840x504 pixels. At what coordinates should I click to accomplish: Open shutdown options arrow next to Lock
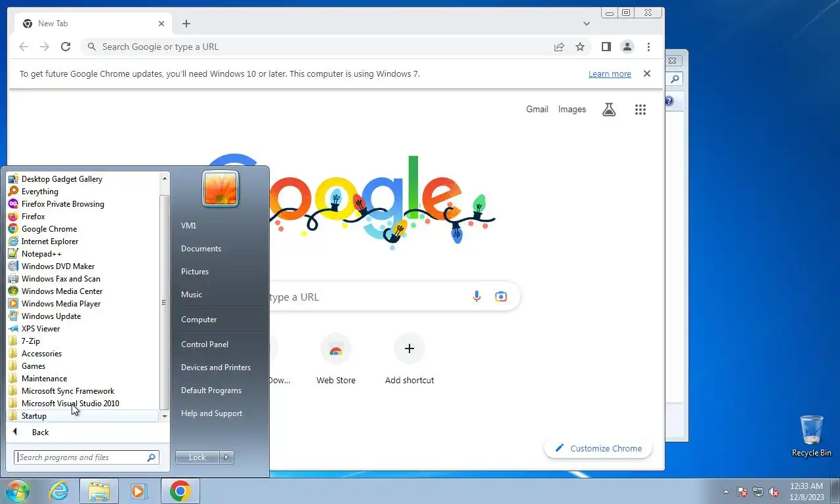pyautogui.click(x=226, y=457)
